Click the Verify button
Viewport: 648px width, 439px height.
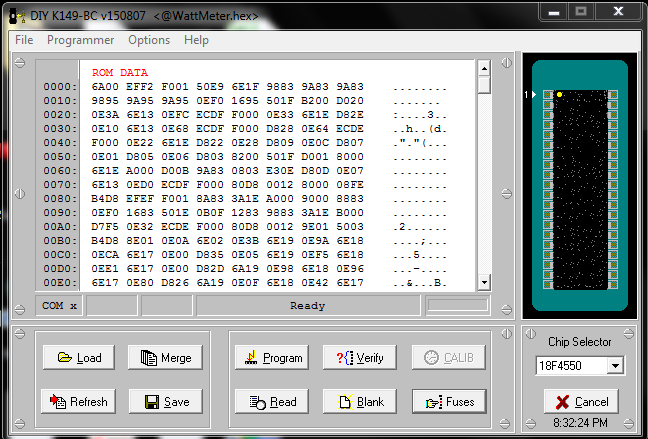359,357
